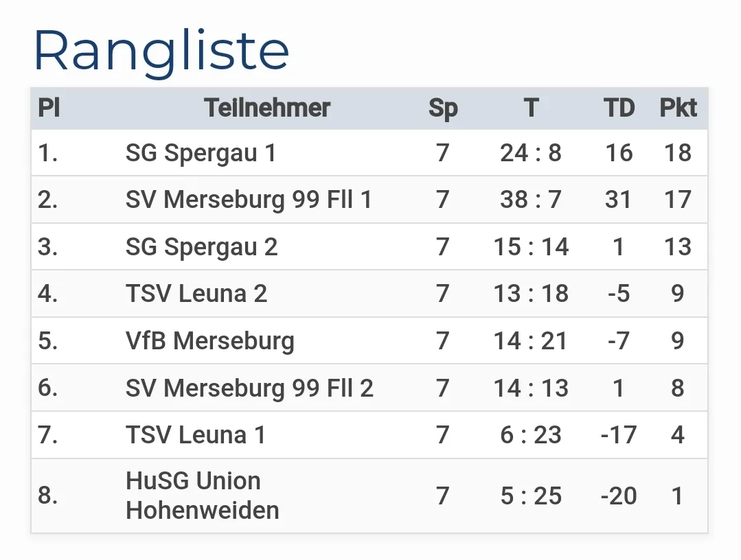Screen dimensions: 741x560
Task: Click the 18 points value for Spergau 1
Action: [x=678, y=153]
